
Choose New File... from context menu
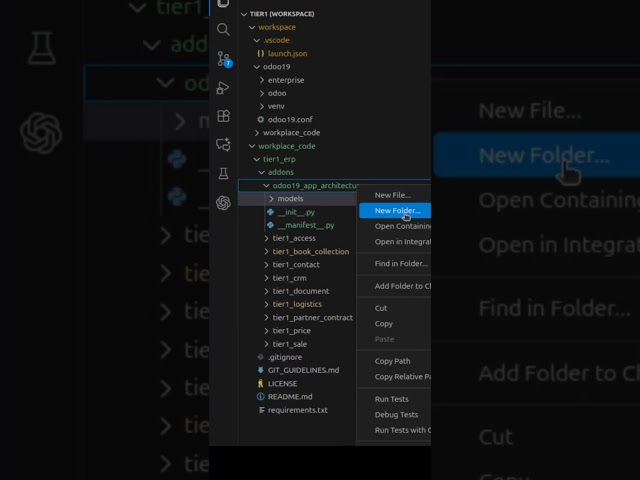tap(395, 195)
